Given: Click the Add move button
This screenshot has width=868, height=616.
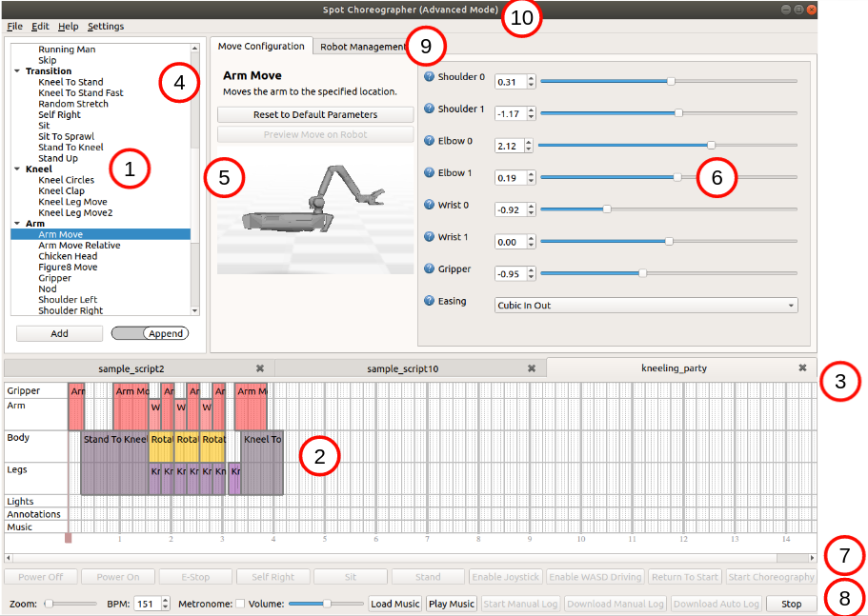Looking at the screenshot, I should (x=59, y=333).
